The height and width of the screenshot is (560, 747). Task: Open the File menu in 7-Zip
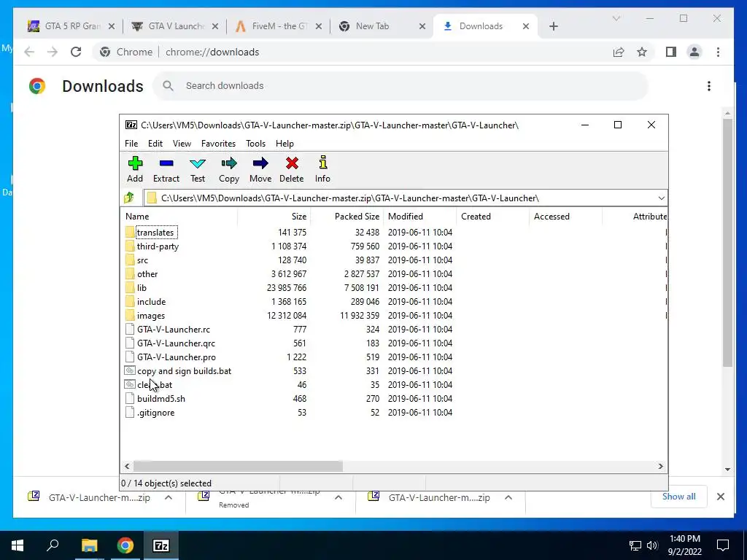(x=131, y=144)
